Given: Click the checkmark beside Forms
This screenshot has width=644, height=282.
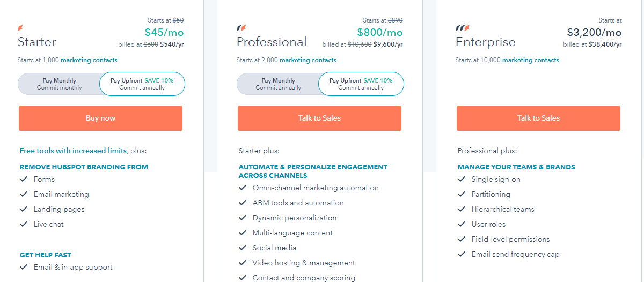Looking at the screenshot, I should [x=24, y=179].
